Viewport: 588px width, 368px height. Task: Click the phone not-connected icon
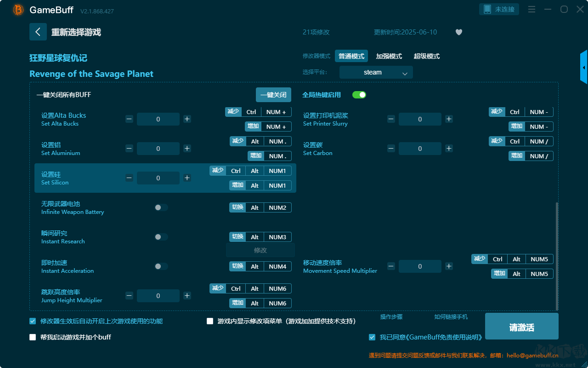(x=487, y=9)
